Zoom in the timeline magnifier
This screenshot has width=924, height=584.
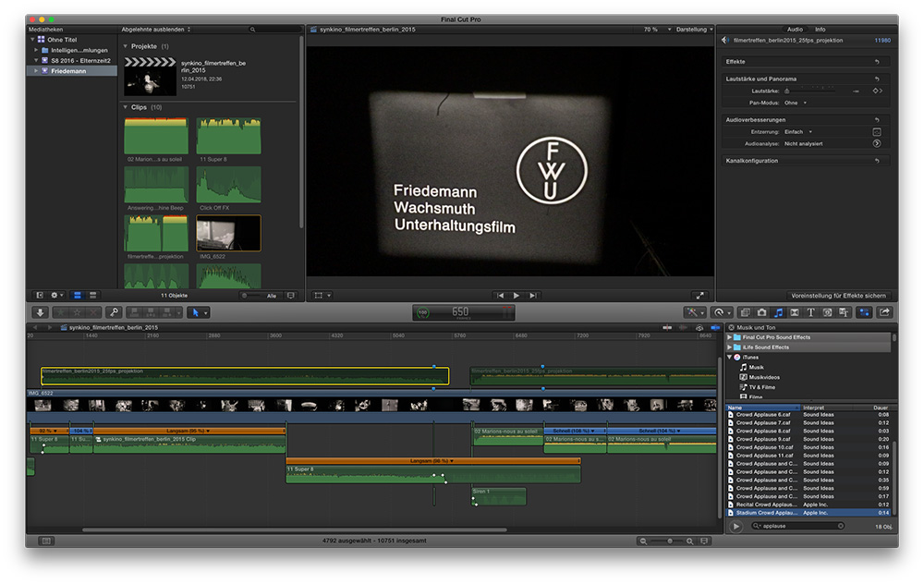(x=689, y=541)
